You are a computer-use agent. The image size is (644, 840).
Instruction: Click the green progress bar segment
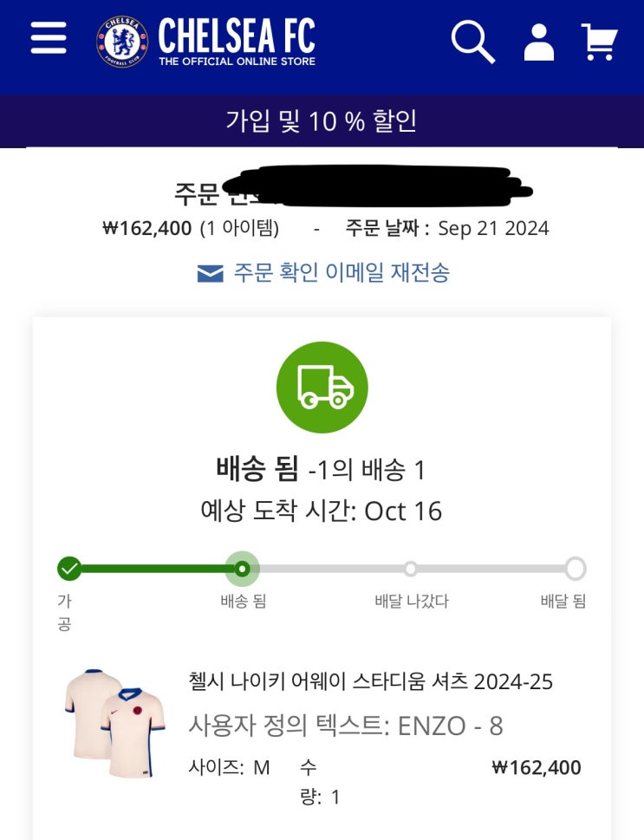click(x=154, y=569)
